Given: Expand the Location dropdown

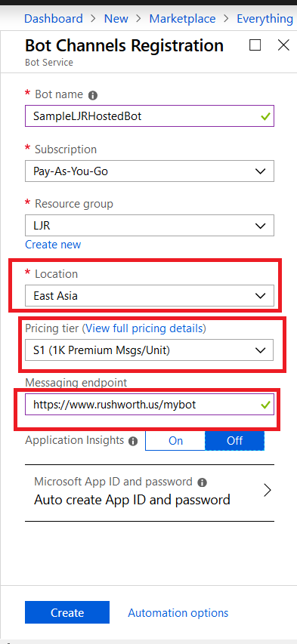Looking at the screenshot, I should (x=150, y=295).
